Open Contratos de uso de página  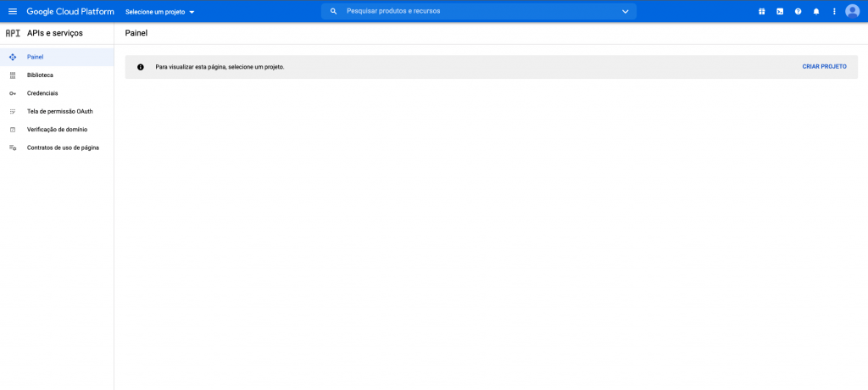tap(63, 148)
